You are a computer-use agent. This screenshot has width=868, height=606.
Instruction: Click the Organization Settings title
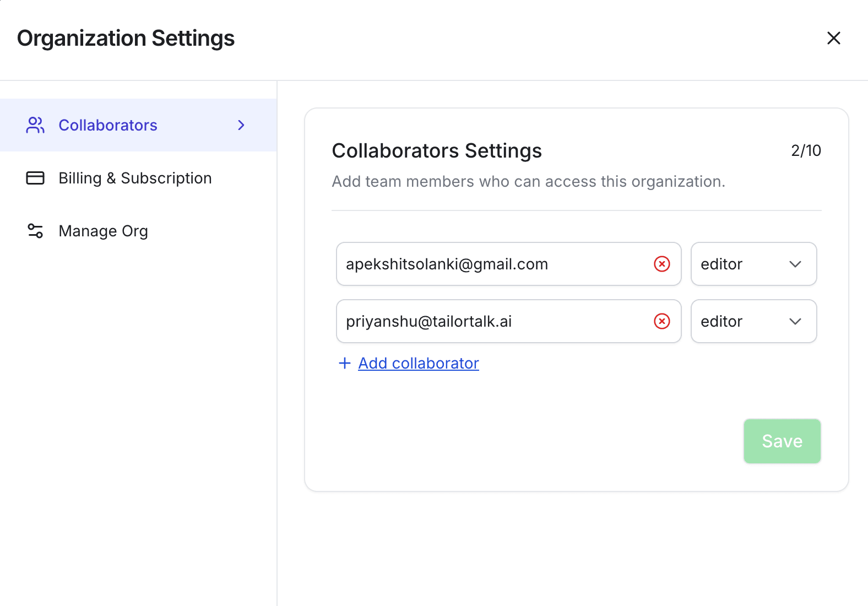(x=126, y=38)
